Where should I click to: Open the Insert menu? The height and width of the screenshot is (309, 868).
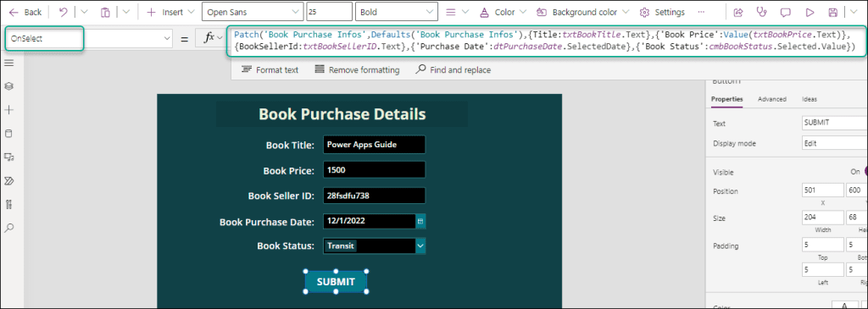click(170, 12)
